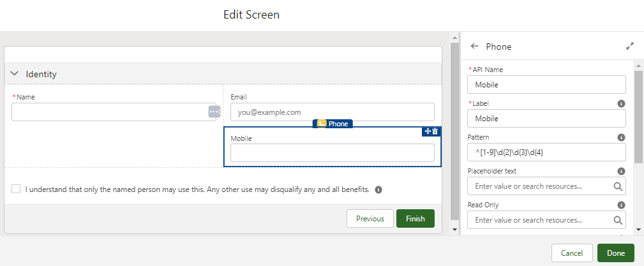
Task: Click the move handle on Mobile field
Action: [x=428, y=131]
